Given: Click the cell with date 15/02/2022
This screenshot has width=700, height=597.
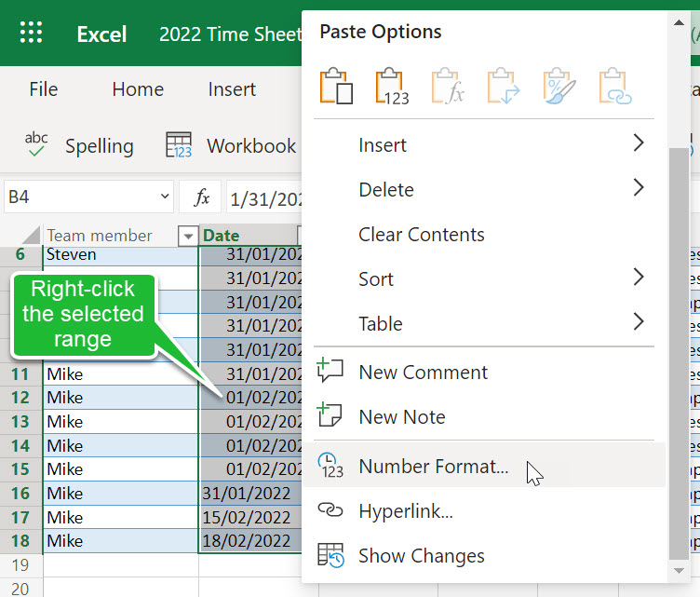Looking at the screenshot, I should (x=250, y=518).
